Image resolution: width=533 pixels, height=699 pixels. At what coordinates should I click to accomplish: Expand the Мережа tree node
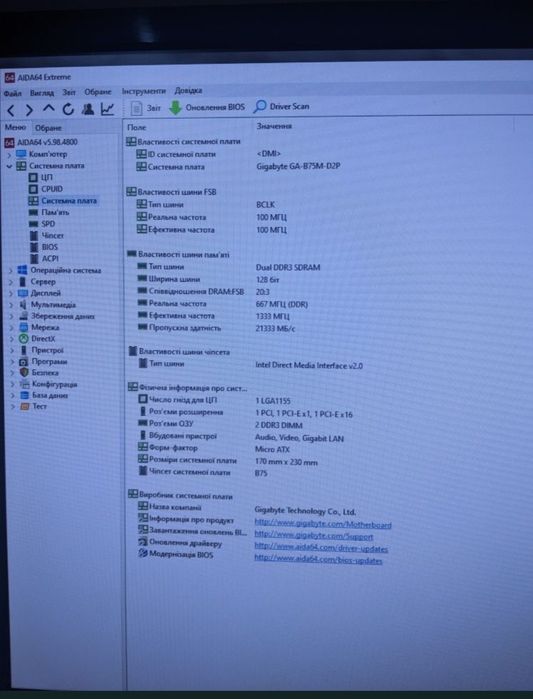(12, 328)
